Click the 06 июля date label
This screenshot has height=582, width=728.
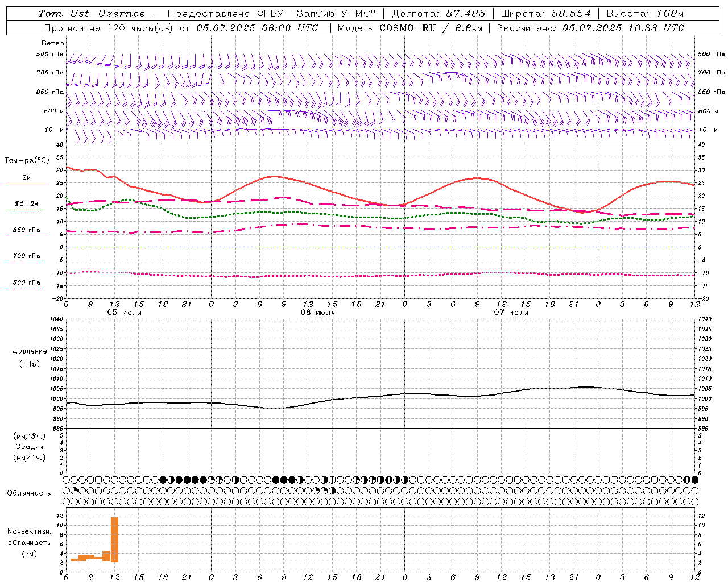(x=318, y=313)
